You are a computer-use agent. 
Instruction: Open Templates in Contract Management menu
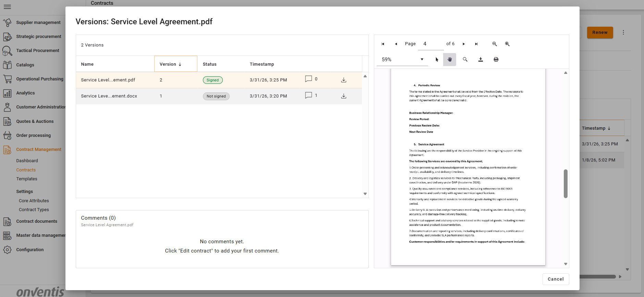click(x=27, y=179)
